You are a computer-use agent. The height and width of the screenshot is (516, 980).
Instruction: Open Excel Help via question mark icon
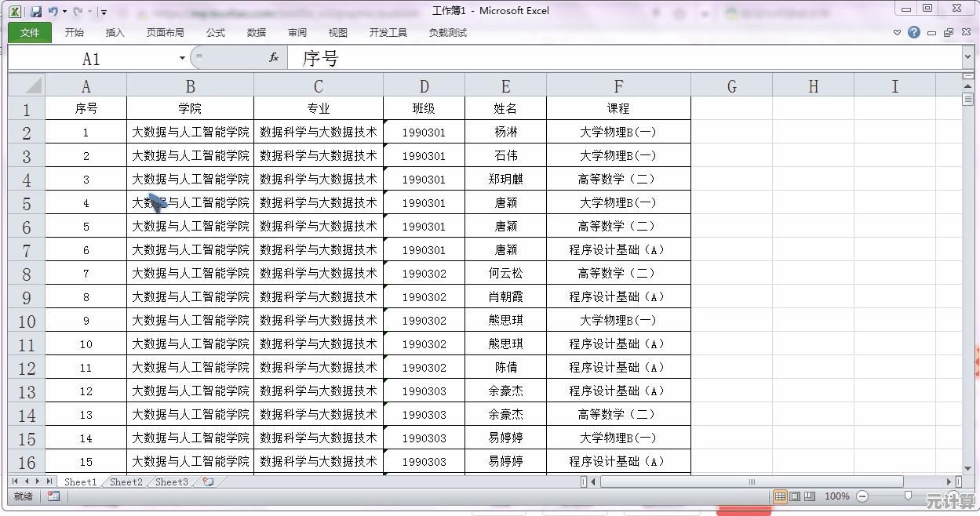[x=914, y=32]
